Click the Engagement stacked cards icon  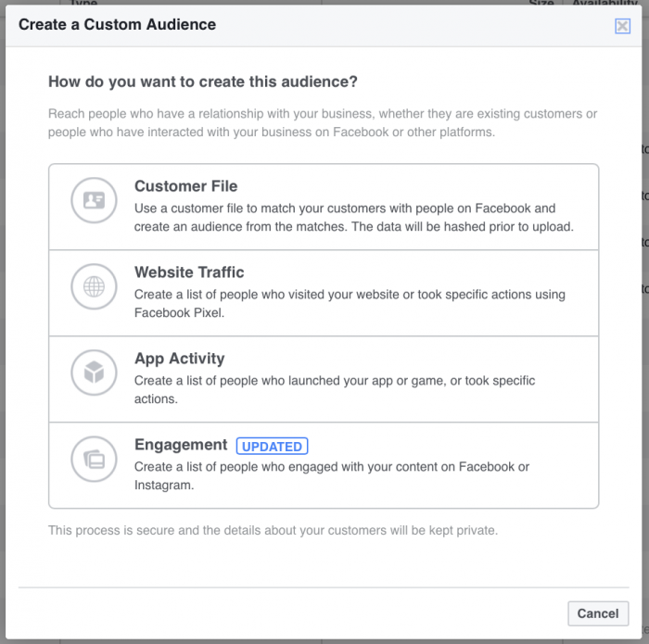point(94,459)
